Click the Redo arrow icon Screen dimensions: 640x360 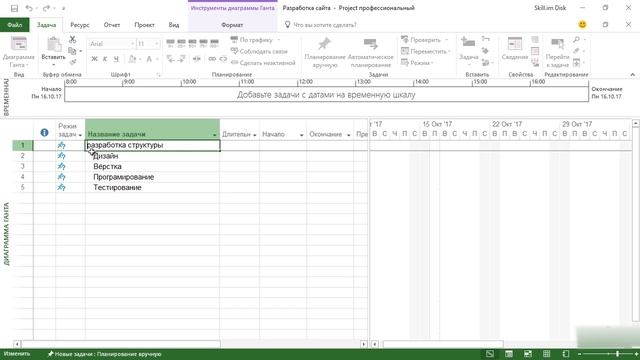[x=46, y=8]
